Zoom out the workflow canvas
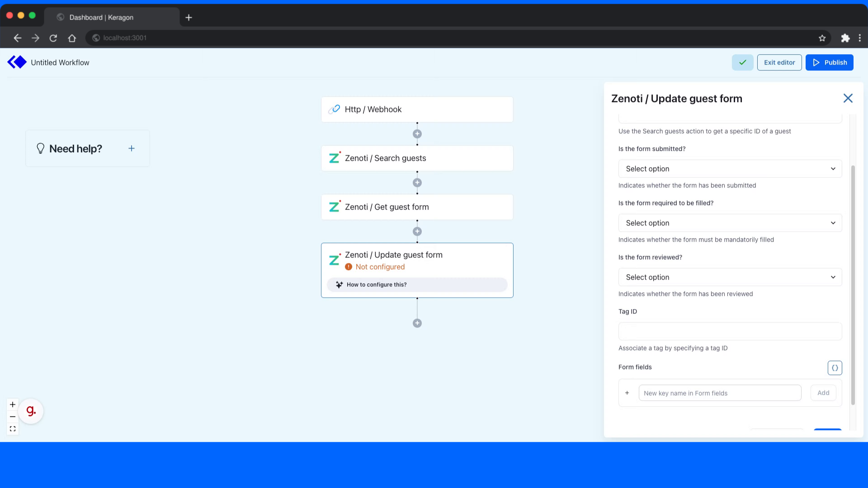Viewport: 868px width, 488px height. [x=13, y=417]
